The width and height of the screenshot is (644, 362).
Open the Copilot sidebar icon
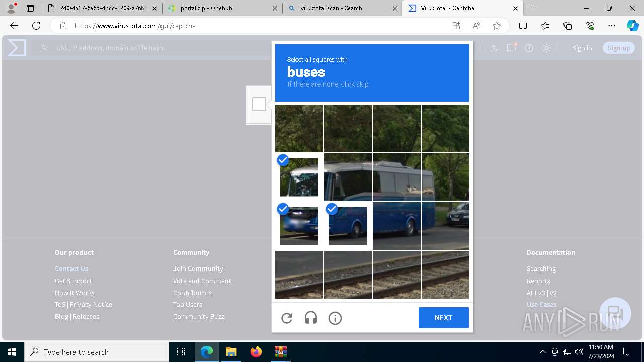(x=632, y=26)
